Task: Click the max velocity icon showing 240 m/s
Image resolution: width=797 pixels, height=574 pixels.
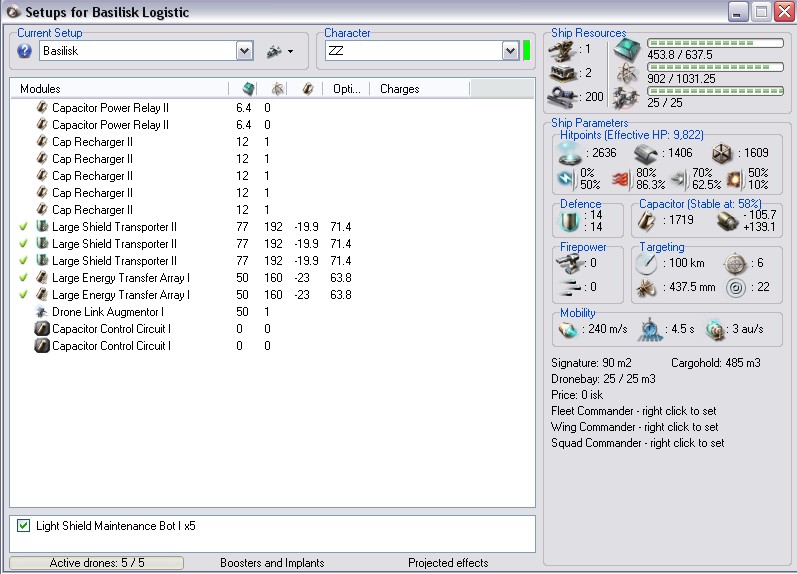Action: click(568, 330)
